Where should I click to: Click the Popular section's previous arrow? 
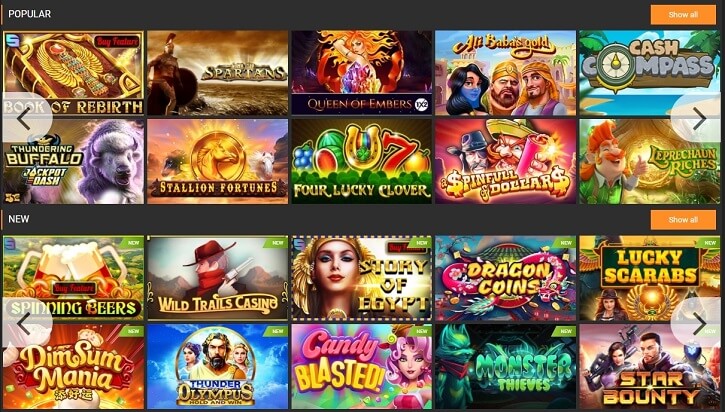click(x=24, y=118)
